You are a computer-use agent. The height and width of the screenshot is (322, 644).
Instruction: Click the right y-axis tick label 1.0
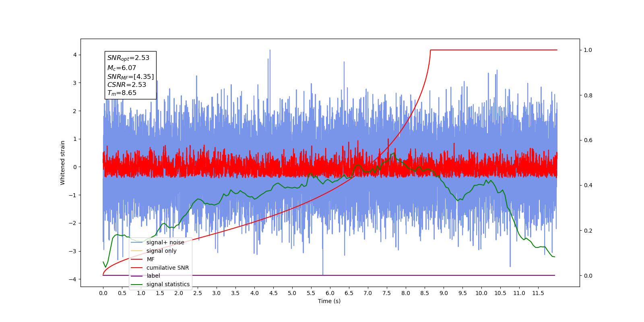point(588,50)
